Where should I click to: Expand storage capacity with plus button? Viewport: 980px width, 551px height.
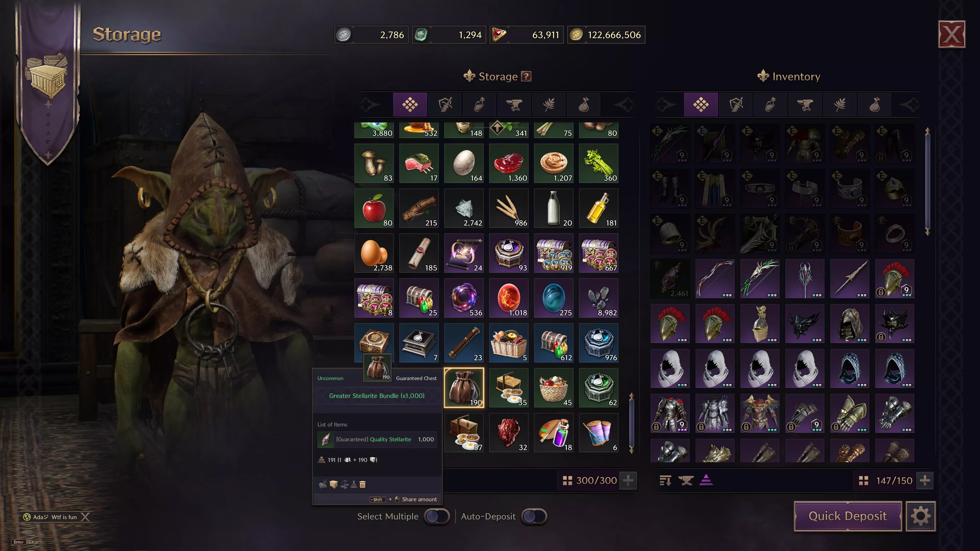tap(628, 481)
